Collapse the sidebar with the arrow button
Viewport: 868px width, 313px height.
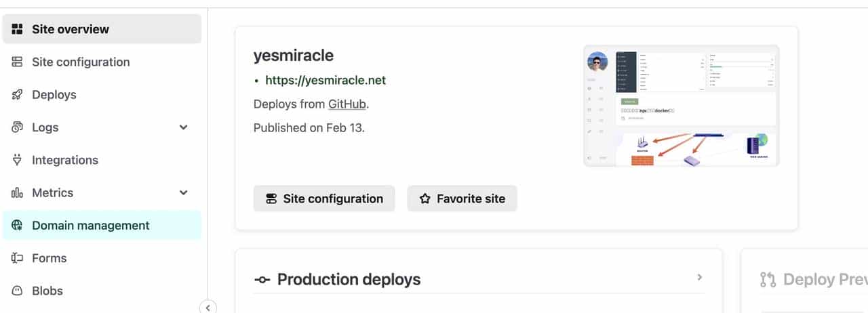208,308
